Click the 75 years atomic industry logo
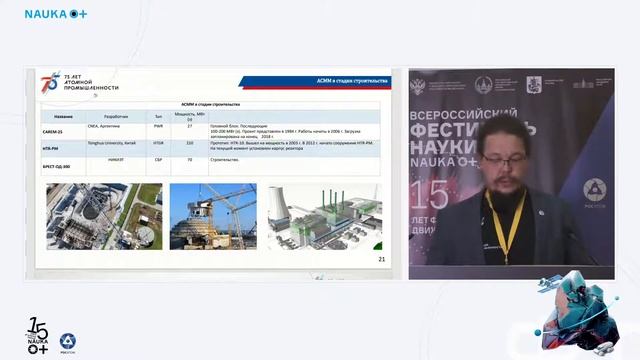Screen dimensions: 640x360 coord(79,82)
